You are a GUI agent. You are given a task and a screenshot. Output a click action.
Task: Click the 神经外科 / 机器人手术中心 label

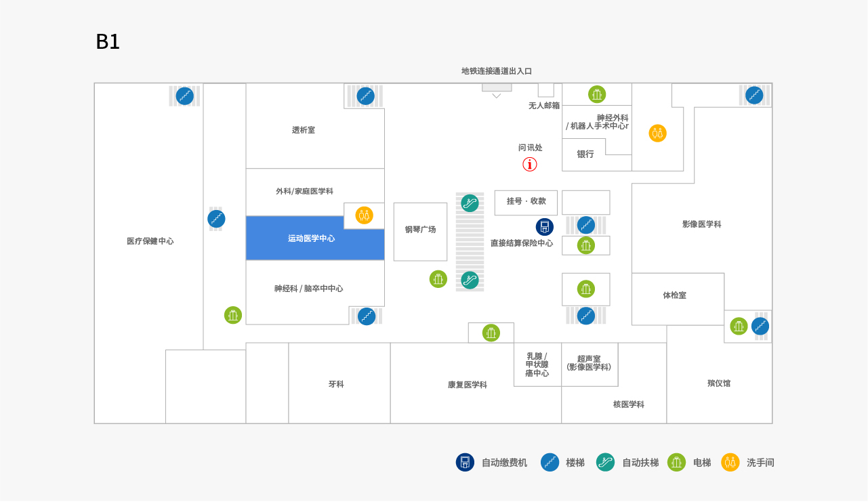click(598, 122)
